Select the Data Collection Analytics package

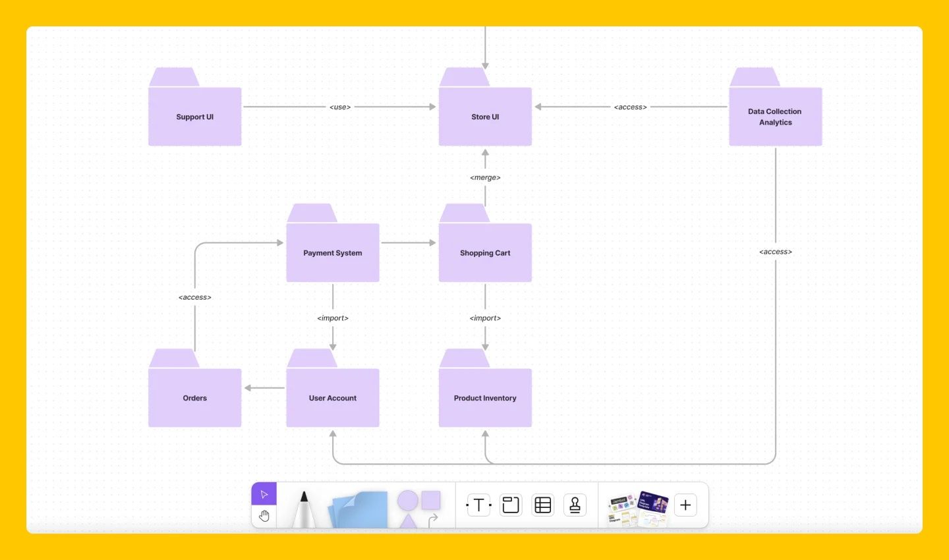click(x=775, y=117)
